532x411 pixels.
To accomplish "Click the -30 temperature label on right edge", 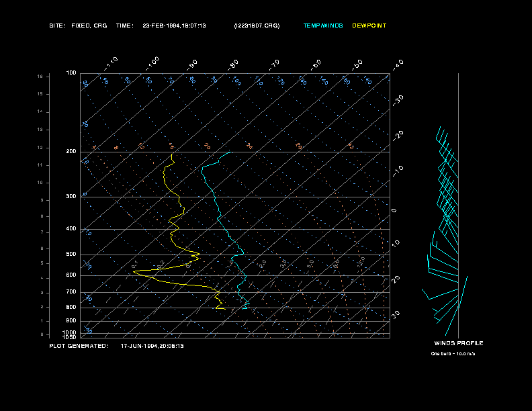I will click(398, 100).
